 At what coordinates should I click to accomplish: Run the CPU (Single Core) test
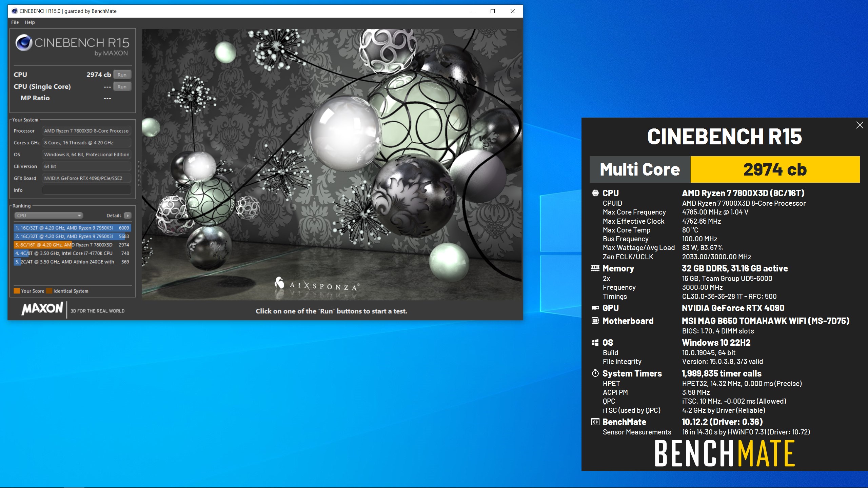click(122, 86)
